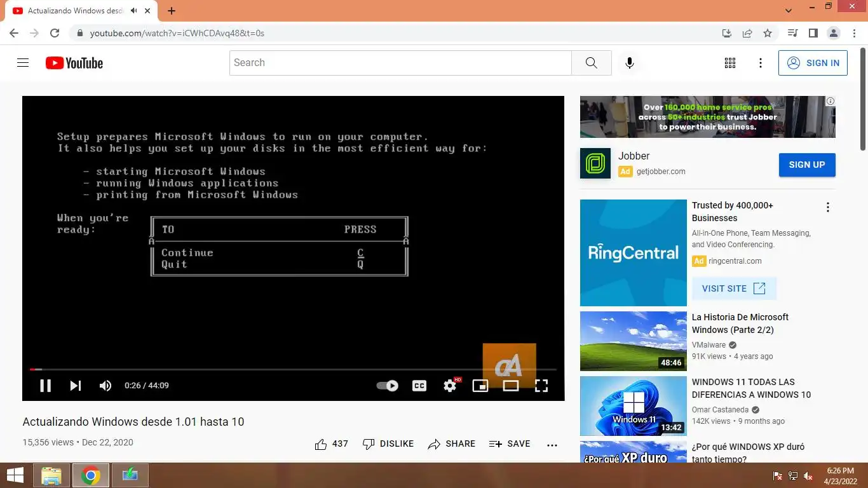Mute the tab via speaker icon
The width and height of the screenshot is (868, 488).
134,11
